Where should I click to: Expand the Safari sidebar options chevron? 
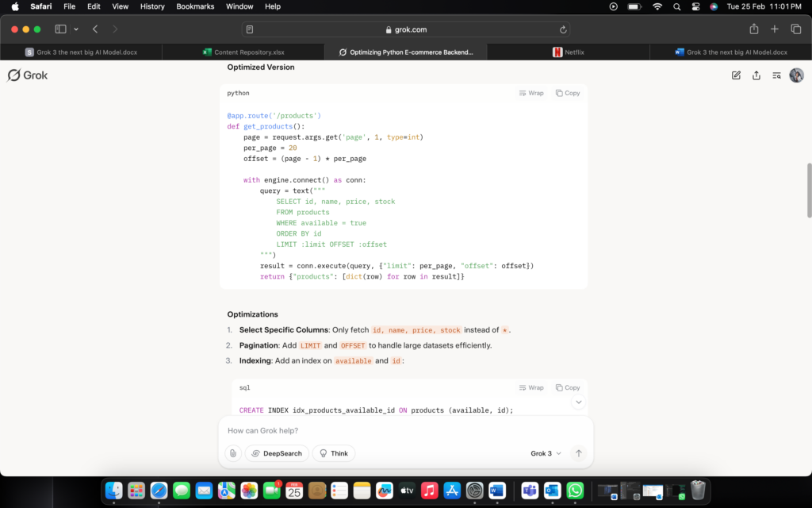76,29
